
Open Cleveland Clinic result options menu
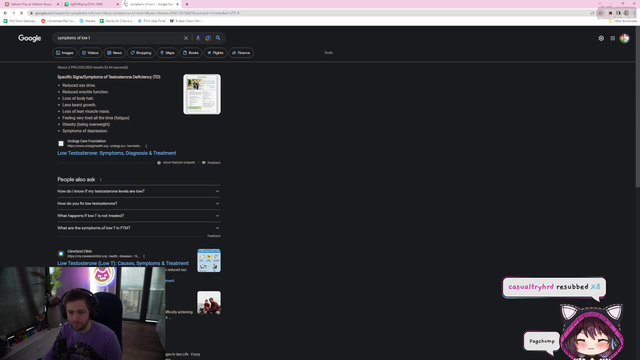pos(144,256)
